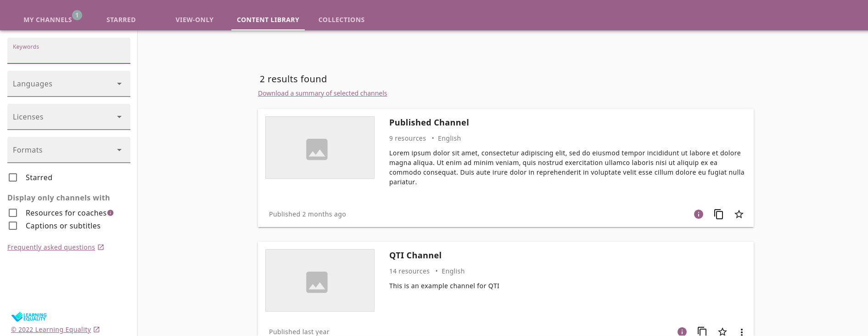
Task: Click the Lorem ipsum channel description
Action: pos(567,167)
